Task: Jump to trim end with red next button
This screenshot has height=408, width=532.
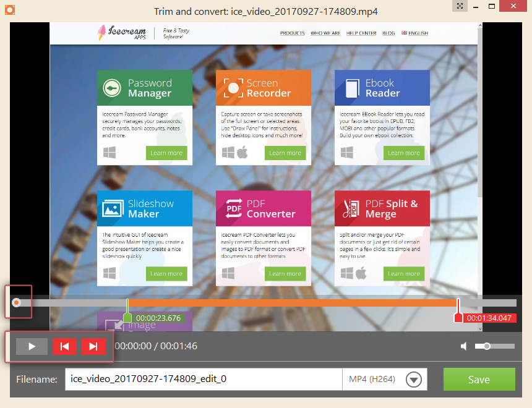Action: [93, 346]
